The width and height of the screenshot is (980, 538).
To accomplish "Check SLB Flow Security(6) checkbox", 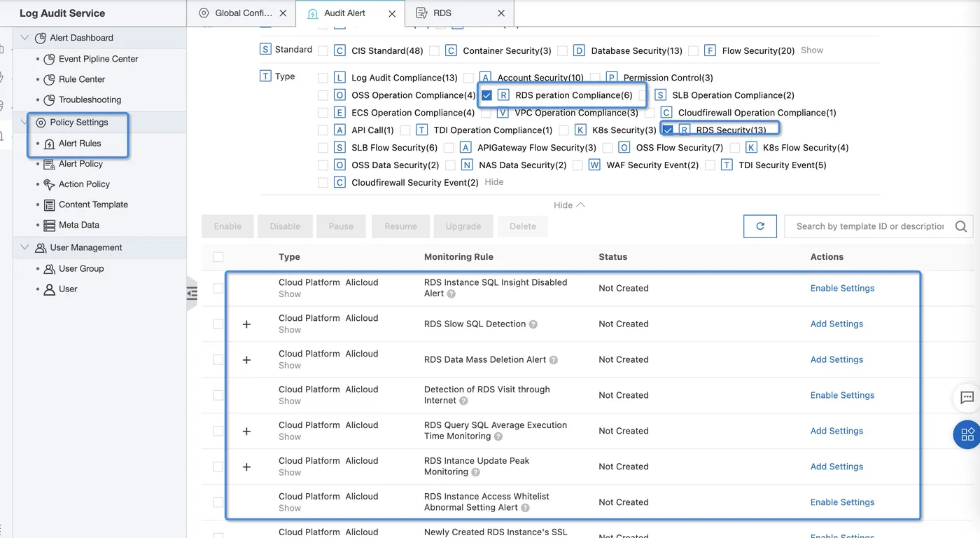I will pos(323,148).
